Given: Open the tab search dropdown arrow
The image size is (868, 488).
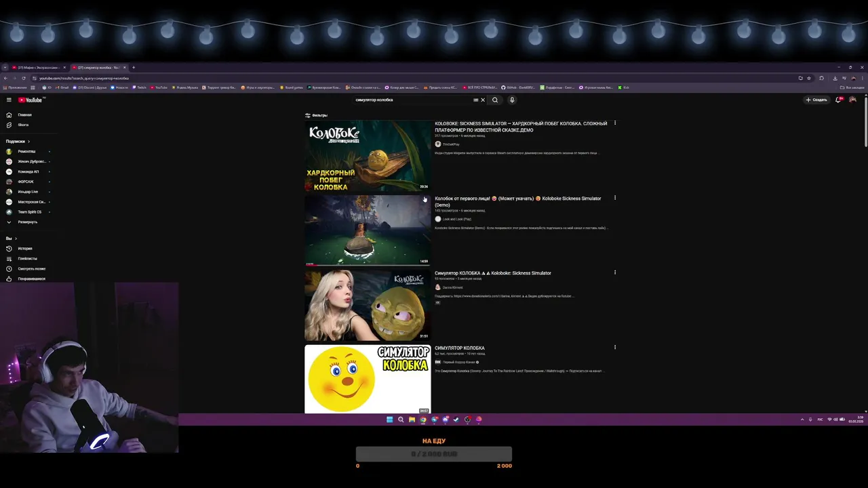Looking at the screenshot, I should 5,68.
